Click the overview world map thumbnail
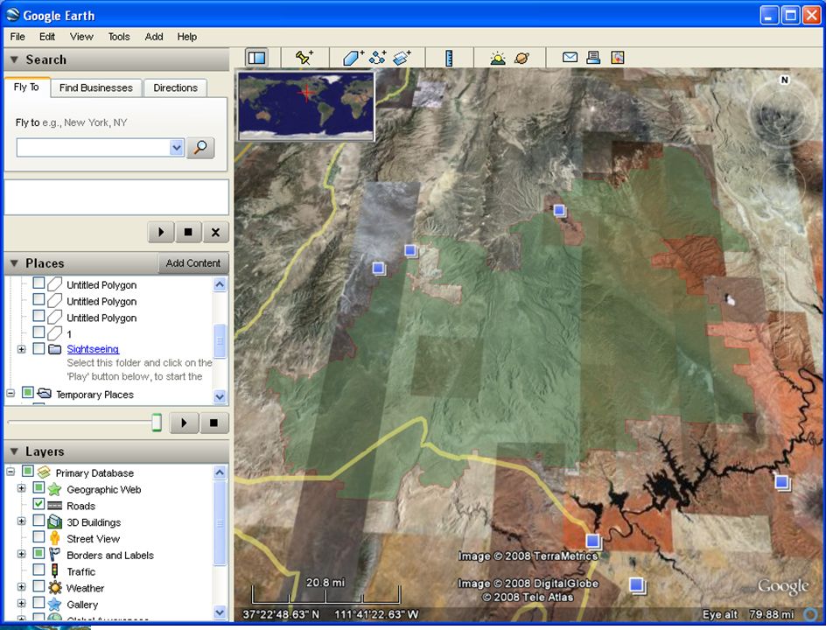The image size is (840, 630). (306, 106)
